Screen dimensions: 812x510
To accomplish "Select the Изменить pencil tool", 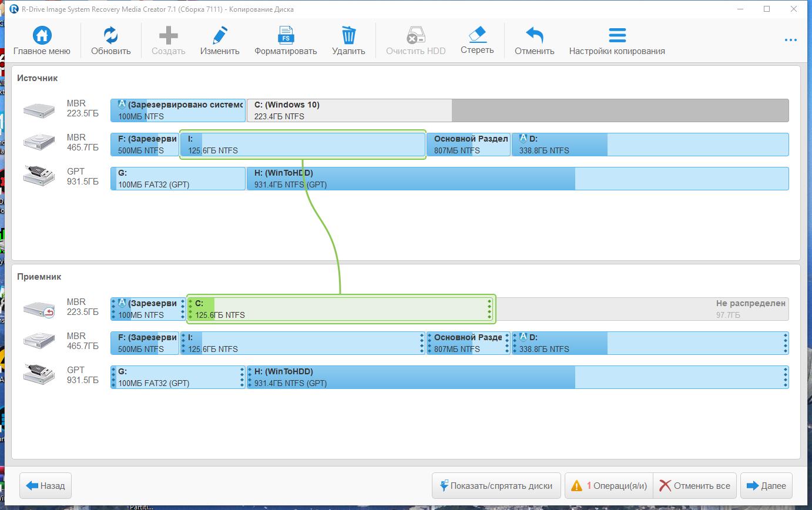I will (x=220, y=36).
